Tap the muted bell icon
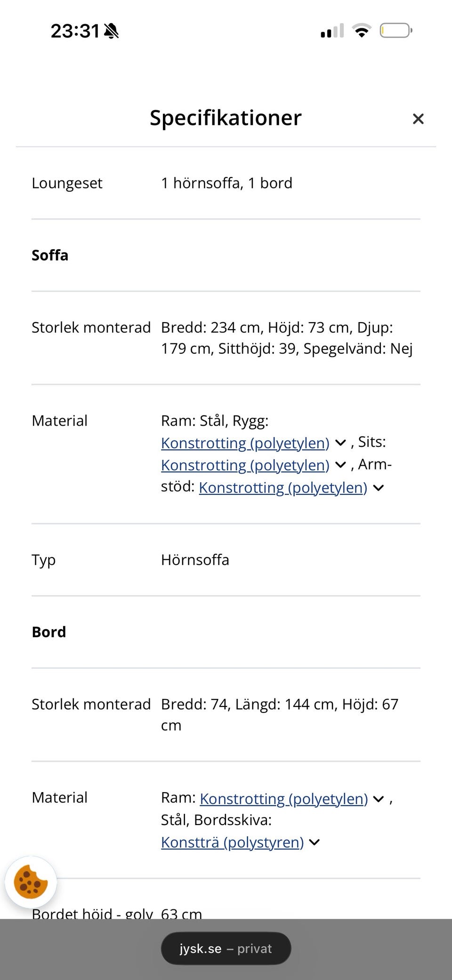 coord(112,32)
